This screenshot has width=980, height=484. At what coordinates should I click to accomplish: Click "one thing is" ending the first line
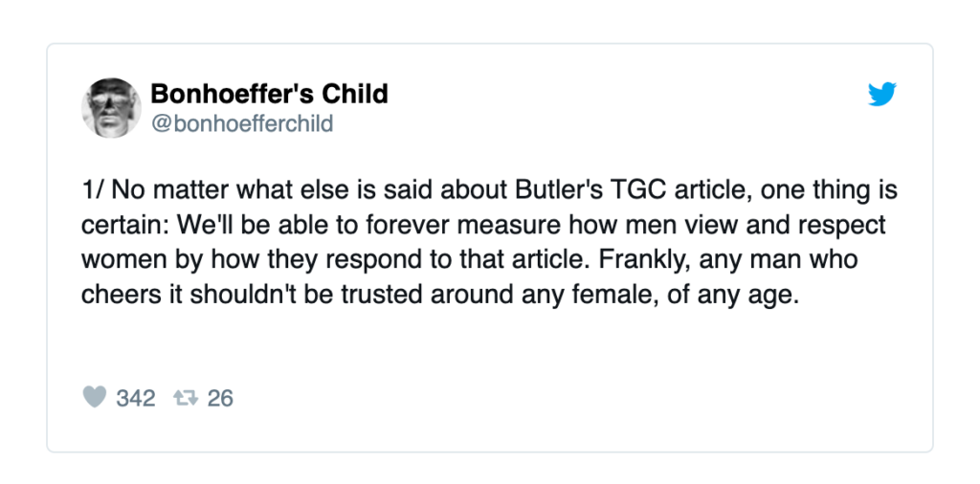click(x=828, y=189)
